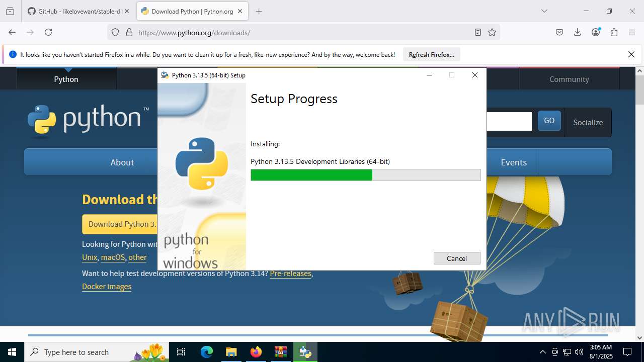The width and height of the screenshot is (644, 362).
Task: List all tabs dropdown arrow
Action: (x=544, y=11)
